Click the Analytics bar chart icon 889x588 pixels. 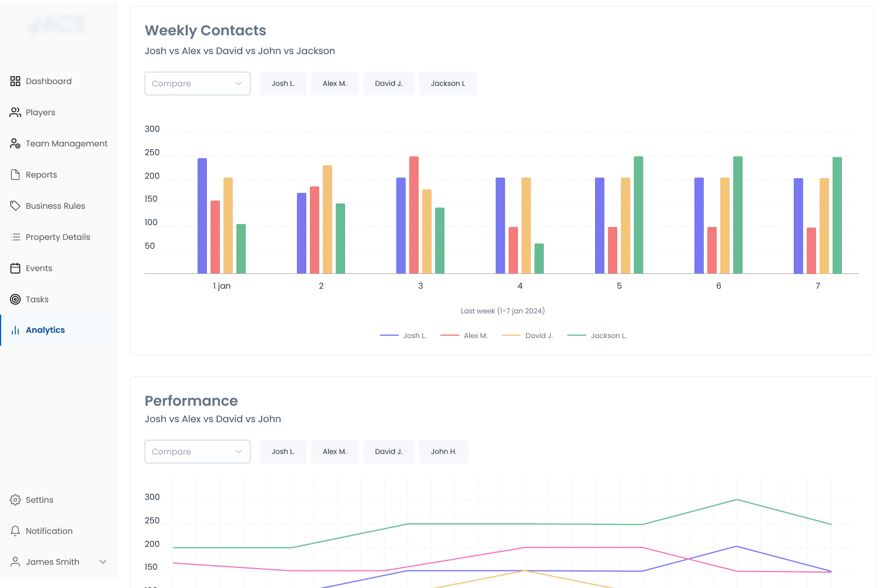click(x=15, y=330)
